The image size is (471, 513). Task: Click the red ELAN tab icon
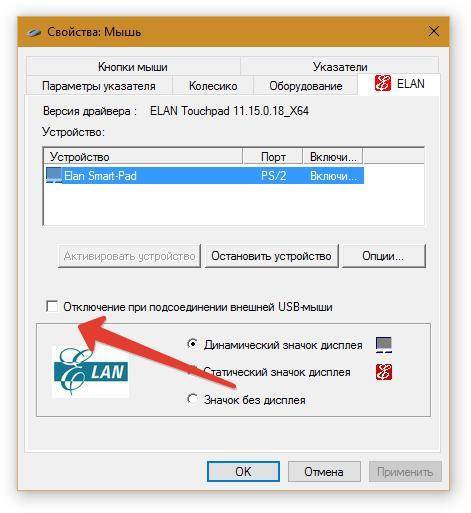pyautogui.click(x=382, y=83)
